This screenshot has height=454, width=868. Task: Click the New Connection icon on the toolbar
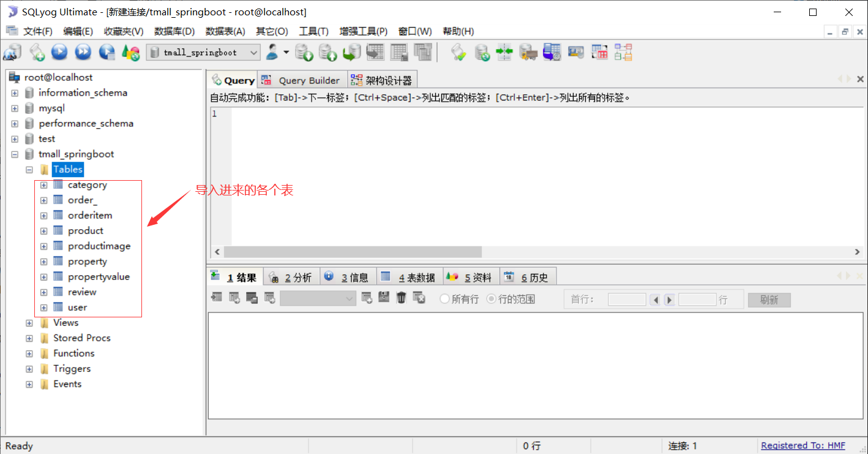[12, 52]
